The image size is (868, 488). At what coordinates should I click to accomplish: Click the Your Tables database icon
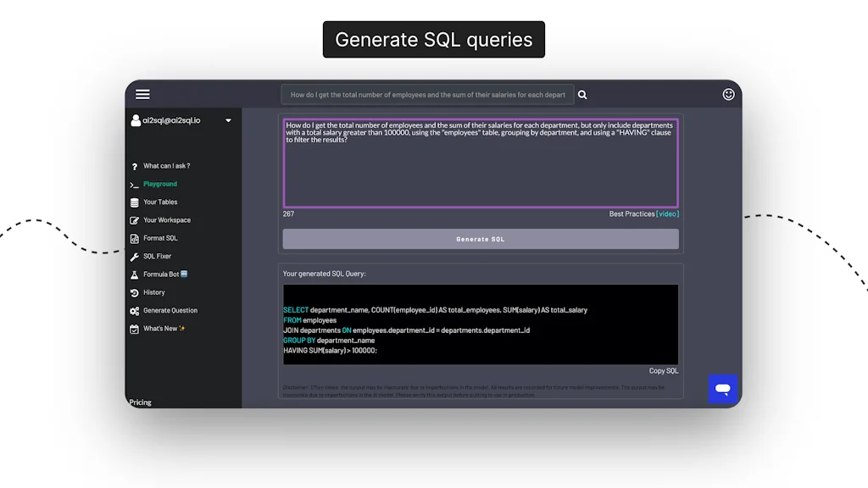pyautogui.click(x=136, y=202)
